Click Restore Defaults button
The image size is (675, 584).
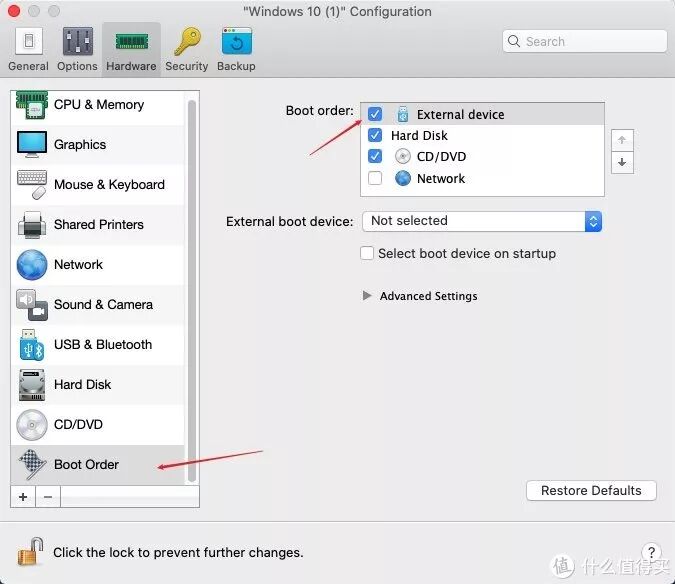[x=591, y=491]
